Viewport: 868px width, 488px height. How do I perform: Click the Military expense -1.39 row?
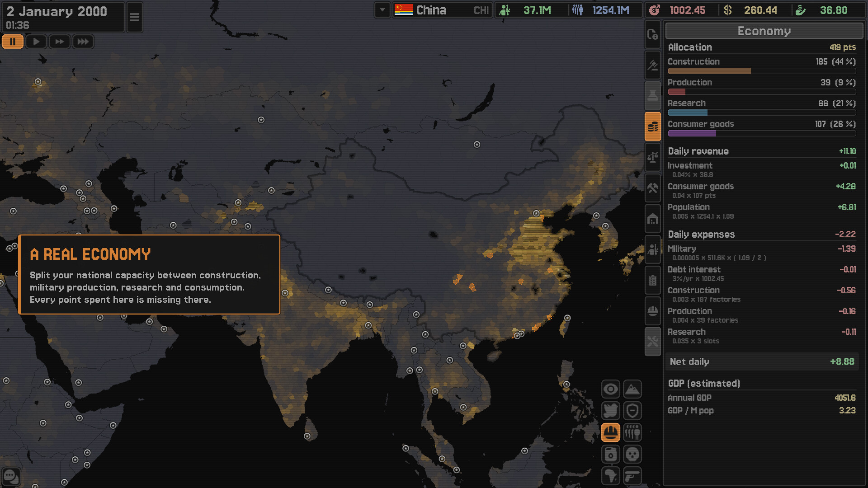coord(762,253)
